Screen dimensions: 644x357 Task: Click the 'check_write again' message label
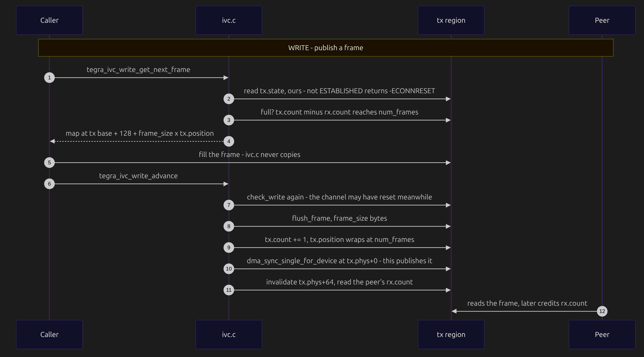[x=340, y=197]
